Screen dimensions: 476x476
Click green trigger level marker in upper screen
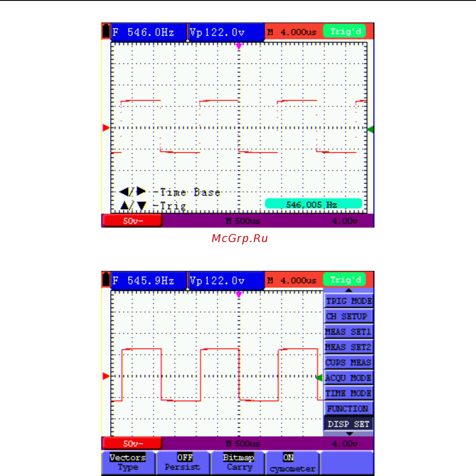[371, 129]
